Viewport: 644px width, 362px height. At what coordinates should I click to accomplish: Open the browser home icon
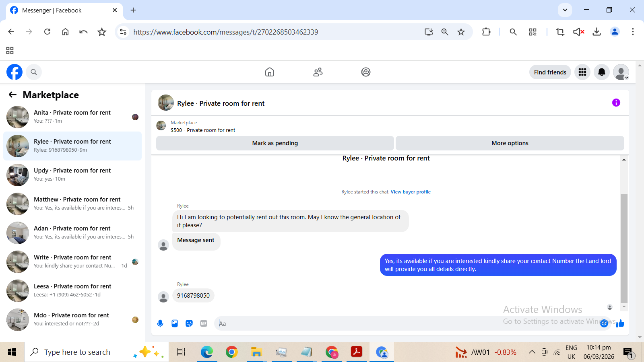click(x=66, y=32)
